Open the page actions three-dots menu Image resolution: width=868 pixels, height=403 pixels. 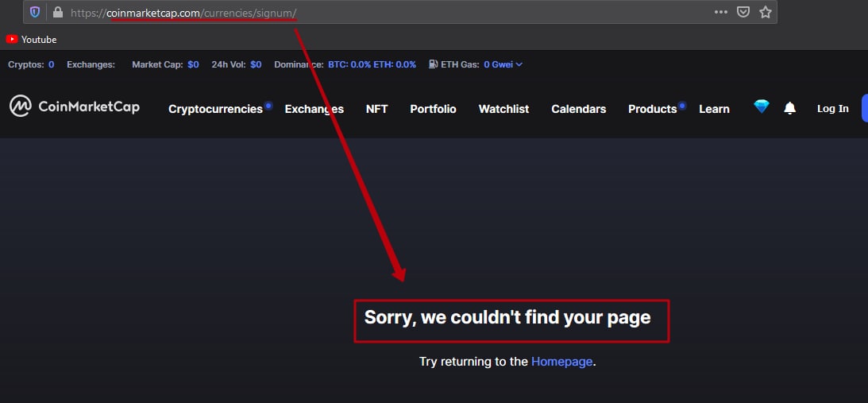(721, 12)
